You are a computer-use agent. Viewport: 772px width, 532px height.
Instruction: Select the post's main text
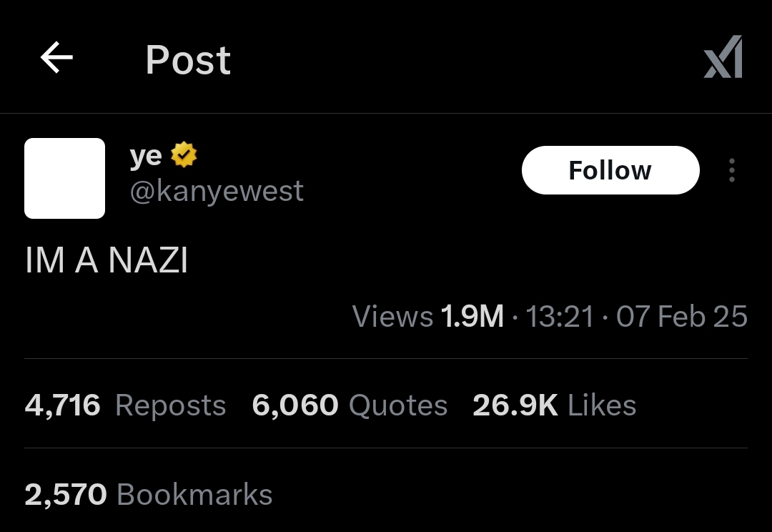coord(107,260)
